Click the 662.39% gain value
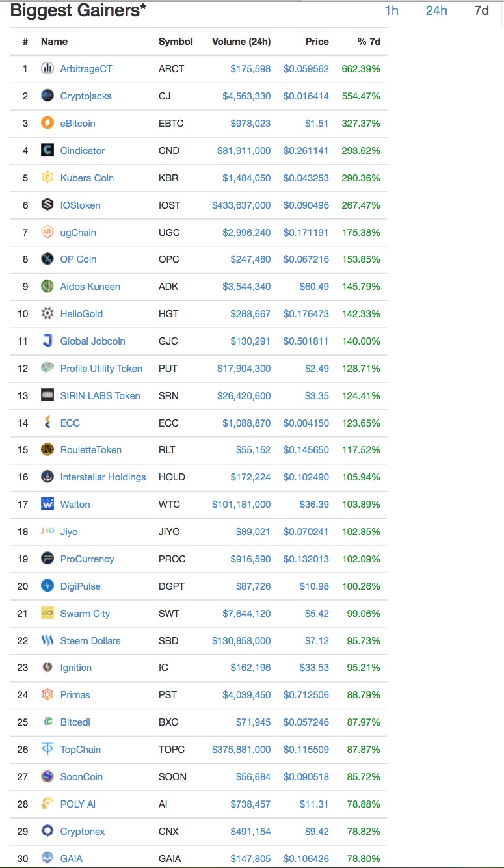Image resolution: width=504 pixels, height=868 pixels. pos(361,68)
